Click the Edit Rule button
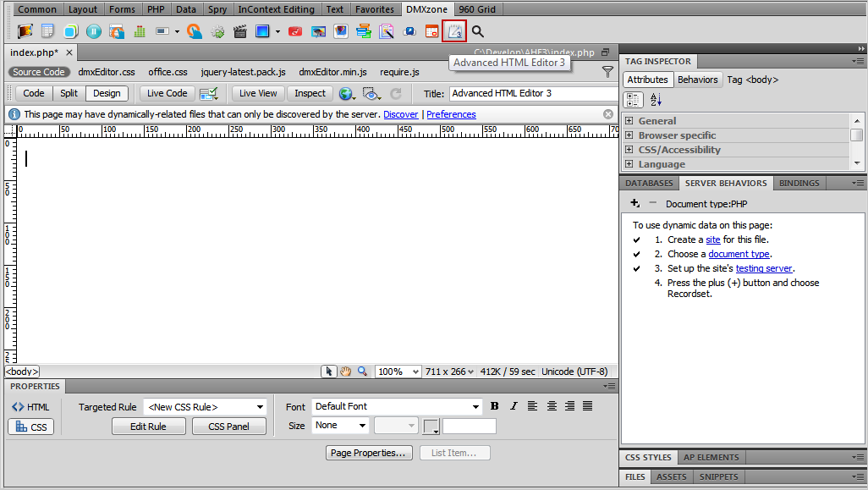 coord(148,427)
